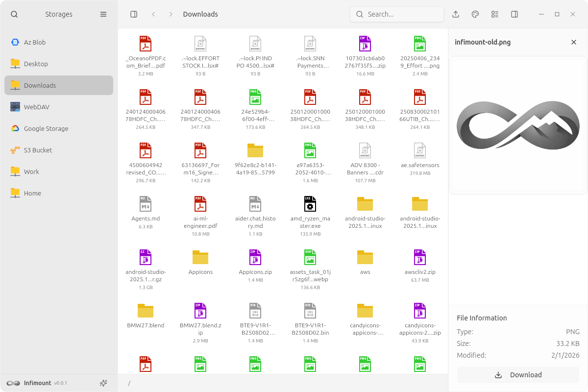Click the root path link in the status bar
The width and height of the screenshot is (588, 392).
pos(129,383)
